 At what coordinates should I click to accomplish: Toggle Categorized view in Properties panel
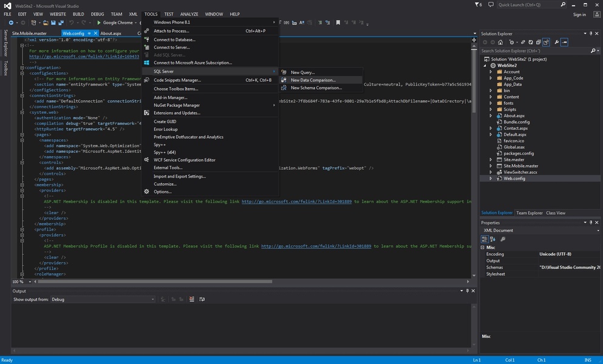(x=486, y=239)
